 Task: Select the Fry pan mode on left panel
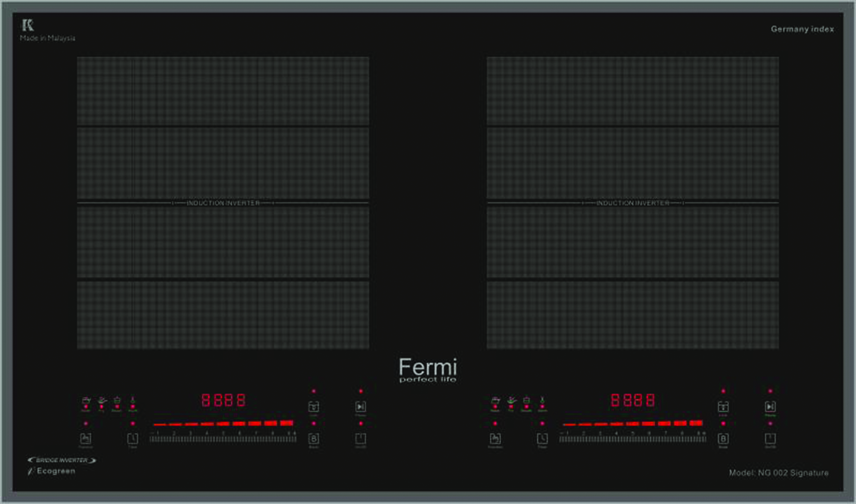click(102, 401)
